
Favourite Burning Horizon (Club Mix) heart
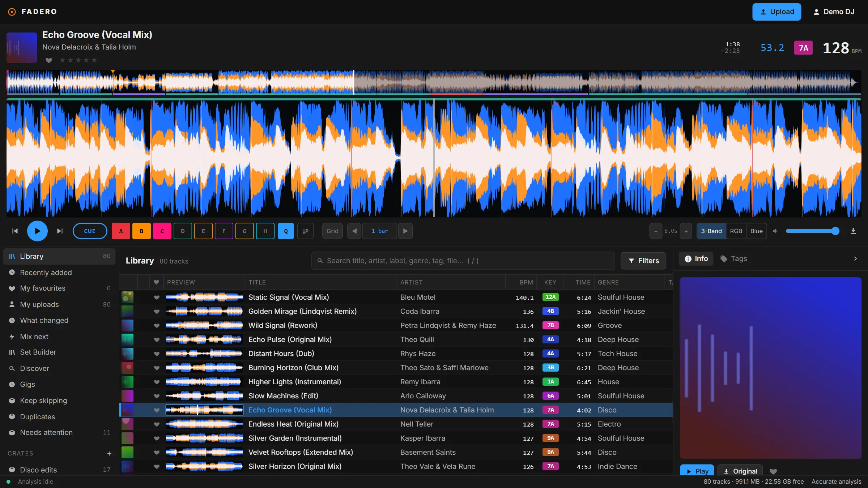coord(157,368)
